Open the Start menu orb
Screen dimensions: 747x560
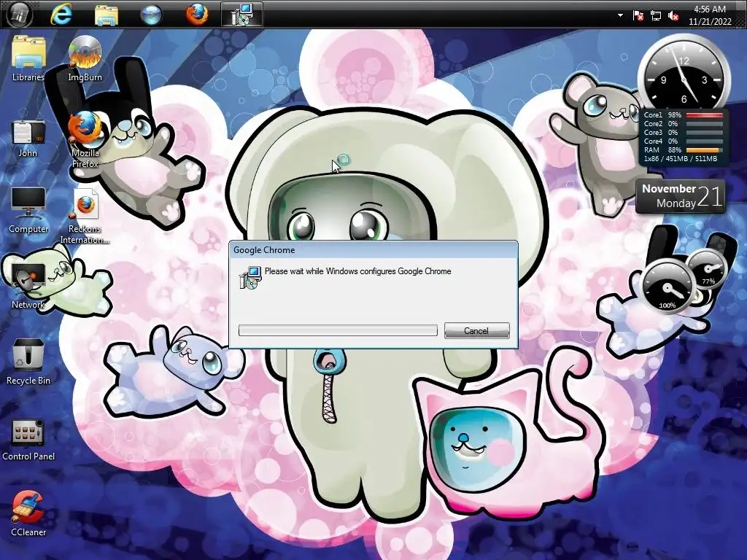(x=20, y=15)
